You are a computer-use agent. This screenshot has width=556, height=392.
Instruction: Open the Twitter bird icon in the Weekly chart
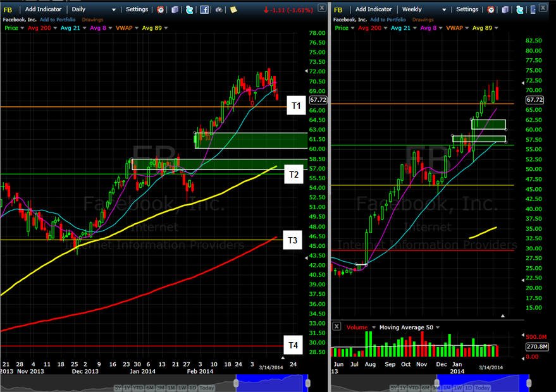(x=520, y=9)
